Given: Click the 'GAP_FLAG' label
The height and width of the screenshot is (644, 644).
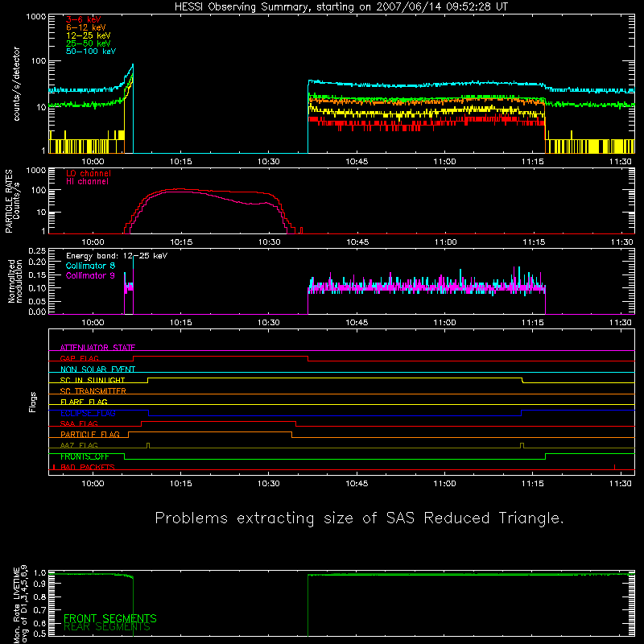Looking at the screenshot, I should 79,358.
